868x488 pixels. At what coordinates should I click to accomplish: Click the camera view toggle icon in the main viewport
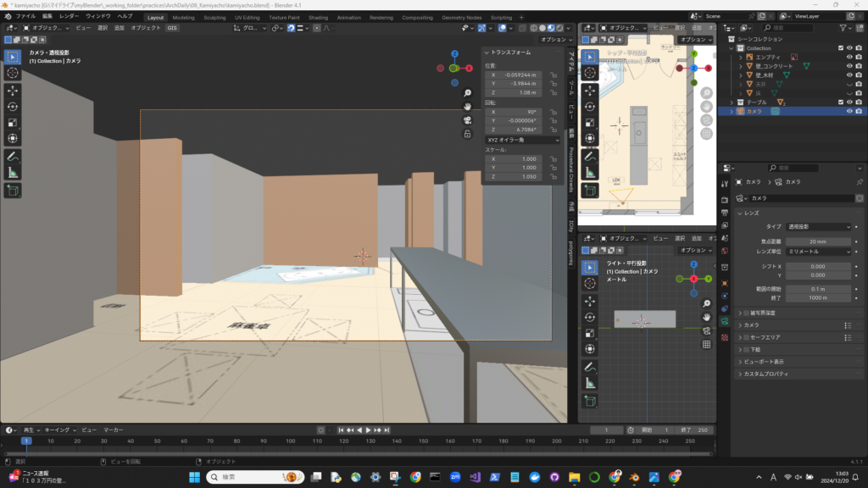click(x=467, y=119)
